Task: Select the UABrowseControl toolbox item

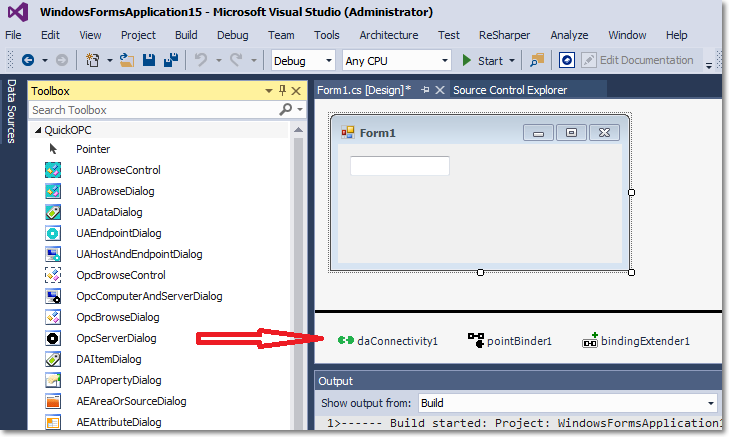Action: (x=118, y=170)
